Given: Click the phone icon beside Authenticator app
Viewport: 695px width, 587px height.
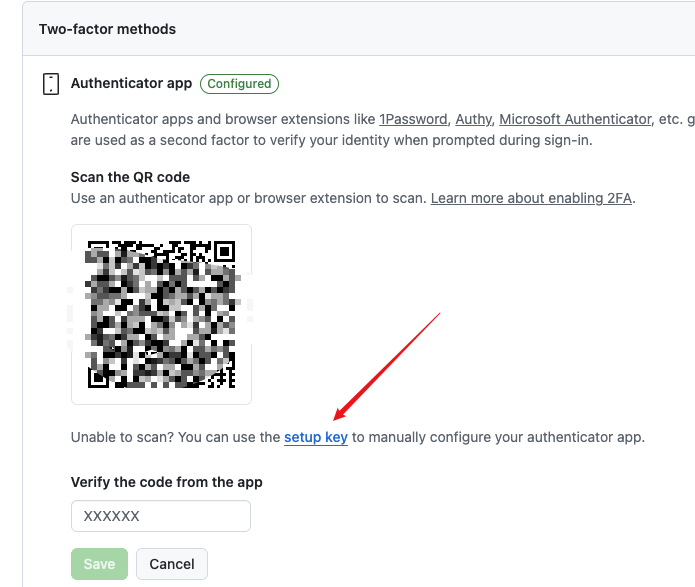Looking at the screenshot, I should [51, 84].
